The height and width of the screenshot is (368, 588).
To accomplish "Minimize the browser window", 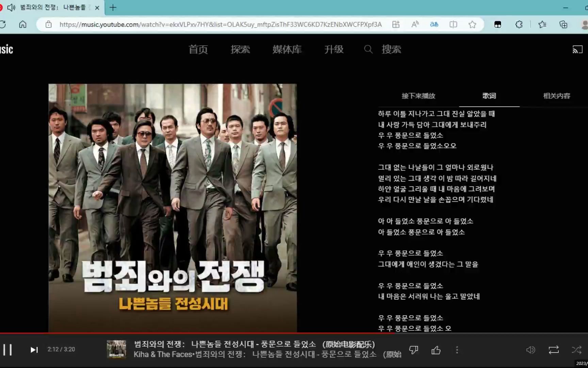I will 566,7.
